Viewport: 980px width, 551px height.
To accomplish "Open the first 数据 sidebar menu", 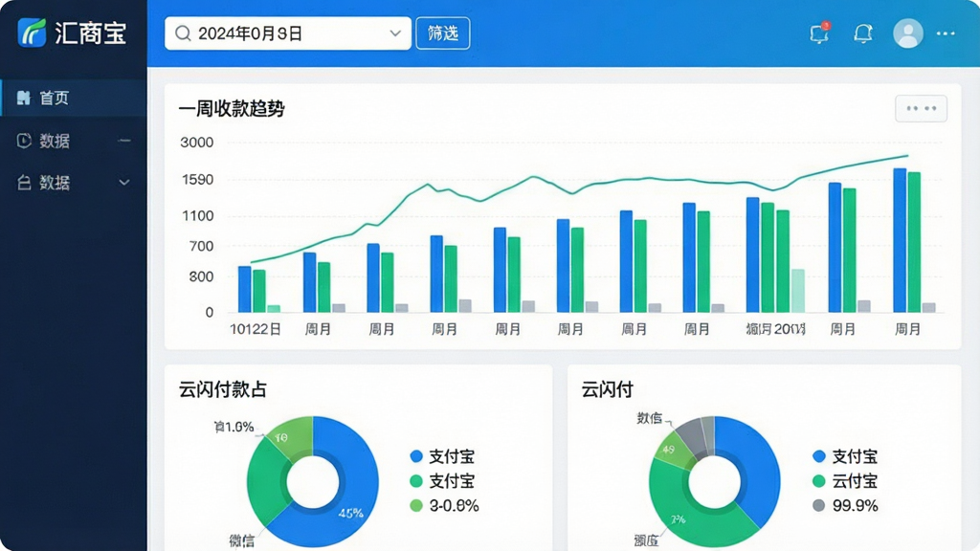I will (x=74, y=141).
